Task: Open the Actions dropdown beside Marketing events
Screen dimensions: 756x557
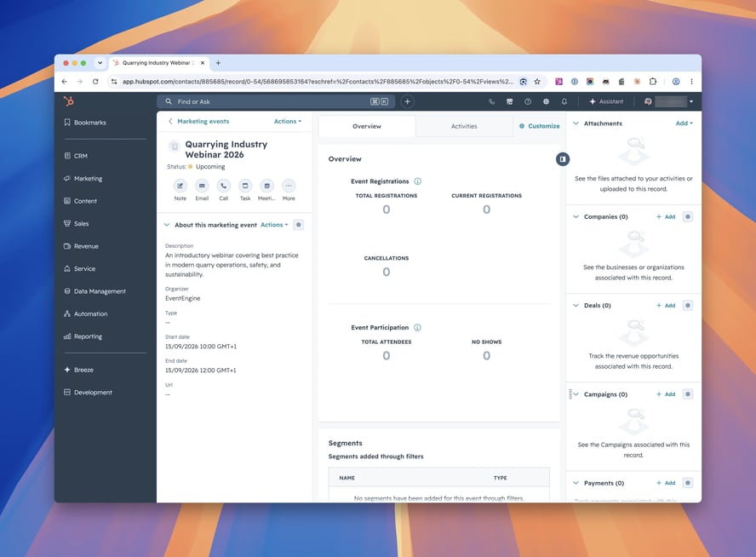Action: (288, 122)
